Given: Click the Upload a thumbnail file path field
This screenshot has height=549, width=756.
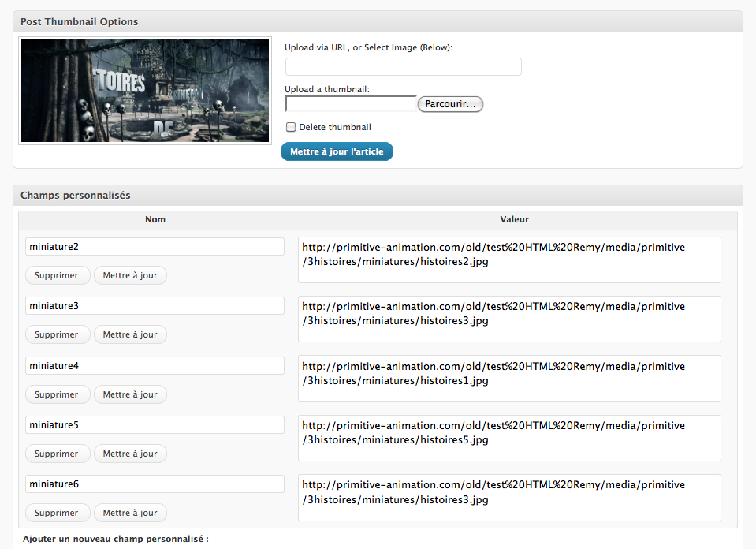Looking at the screenshot, I should (351, 103).
